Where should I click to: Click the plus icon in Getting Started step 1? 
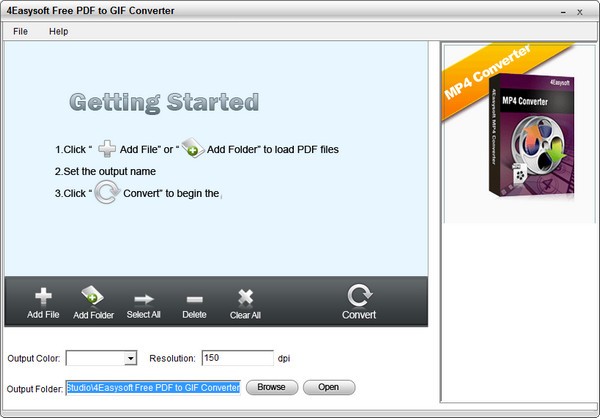tap(106, 149)
